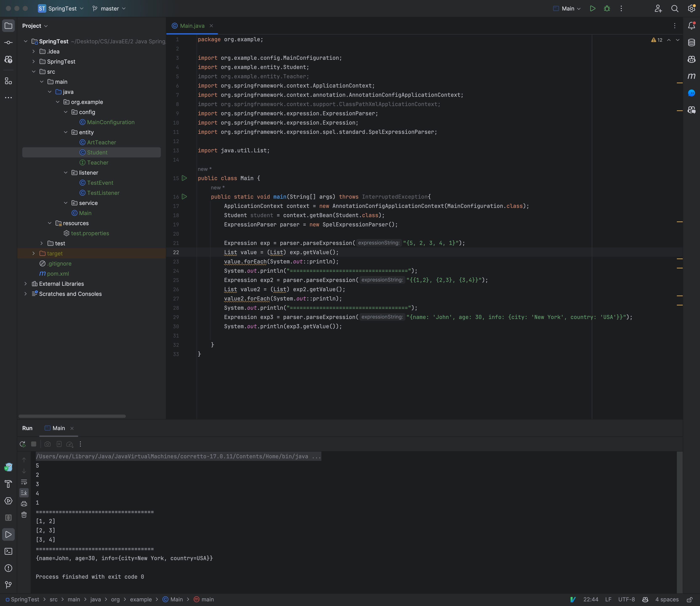Collapse the src folder
This screenshot has width=700, height=606.
[33, 72]
